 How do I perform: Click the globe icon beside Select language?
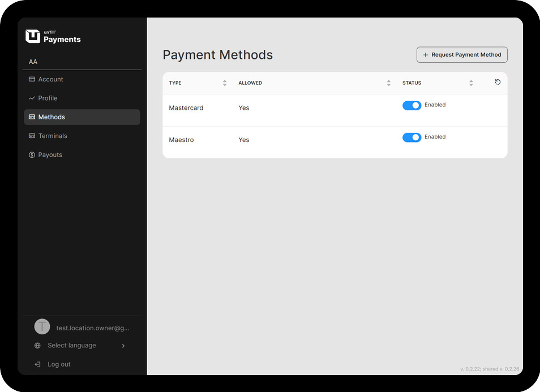[x=37, y=346]
